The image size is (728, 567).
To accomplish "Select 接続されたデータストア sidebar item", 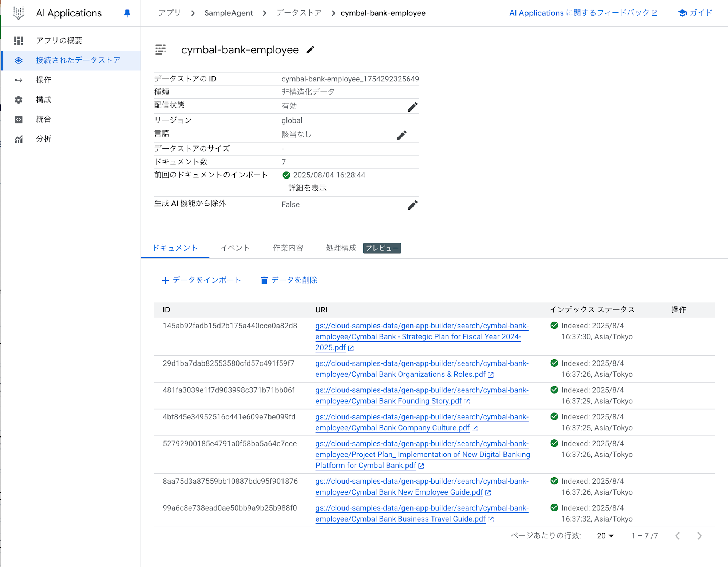I will (x=71, y=60).
